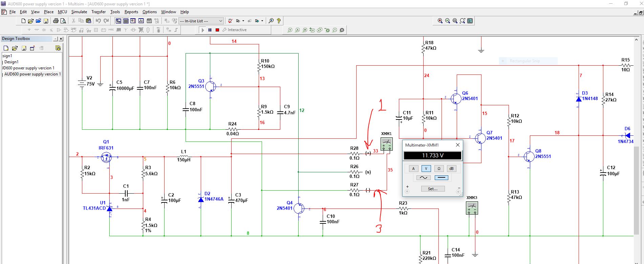Open the Simulate menu
Screen dimensions: 644x264
79,12
